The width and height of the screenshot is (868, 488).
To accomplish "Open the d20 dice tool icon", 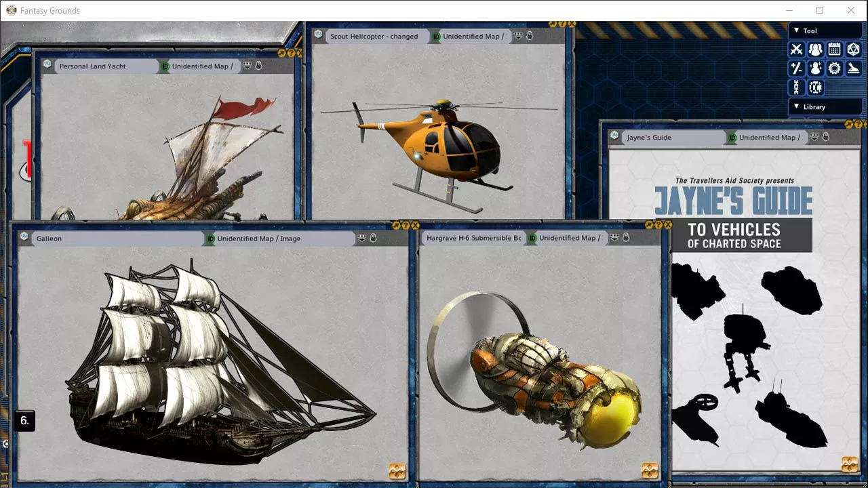I will (853, 49).
